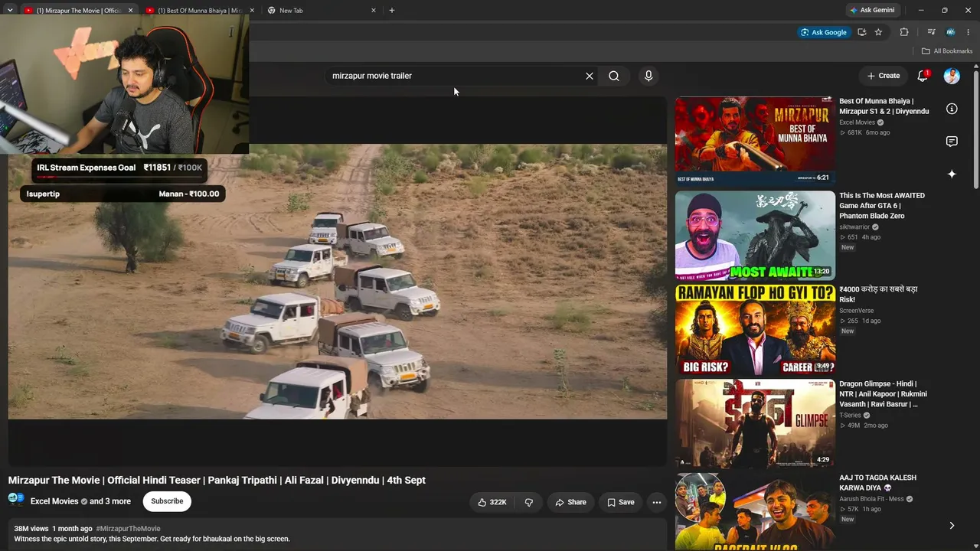
Task: Open the Extensions puzzle icon
Action: click(x=904, y=32)
